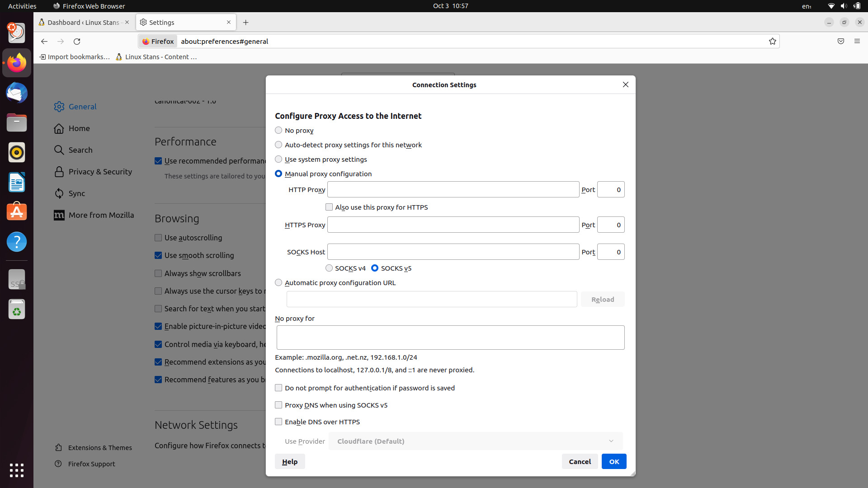868x488 pixels.
Task: Click the reload page icon
Action: pos(77,41)
